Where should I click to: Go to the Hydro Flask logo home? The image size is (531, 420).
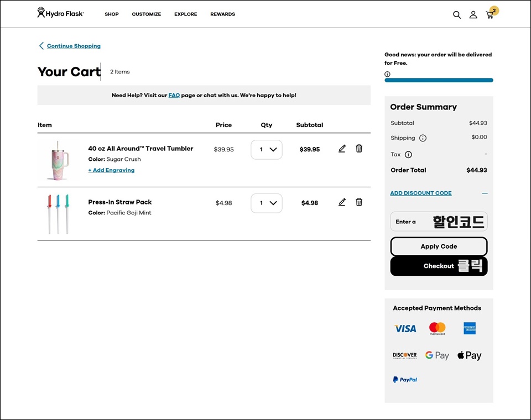[x=61, y=13]
